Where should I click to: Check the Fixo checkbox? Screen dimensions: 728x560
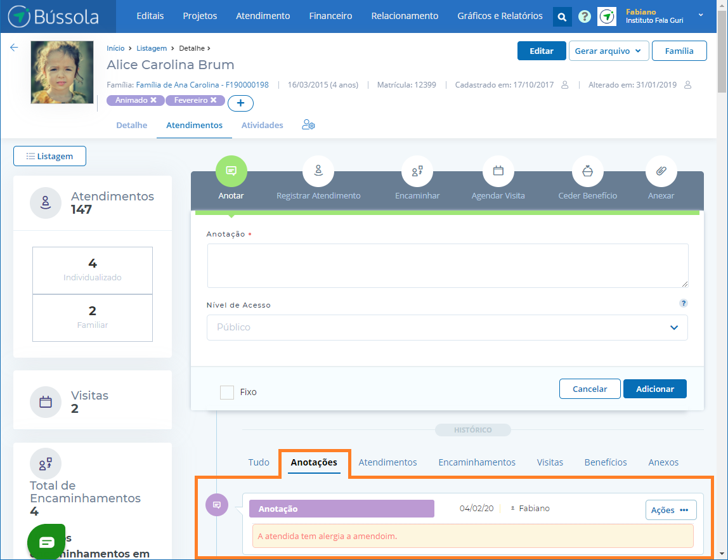pyautogui.click(x=227, y=392)
